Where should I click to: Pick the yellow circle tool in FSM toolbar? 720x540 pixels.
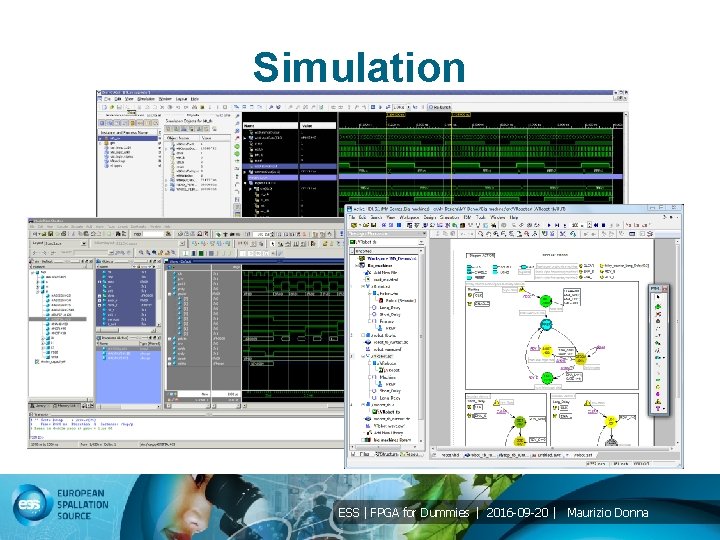pos(658,387)
